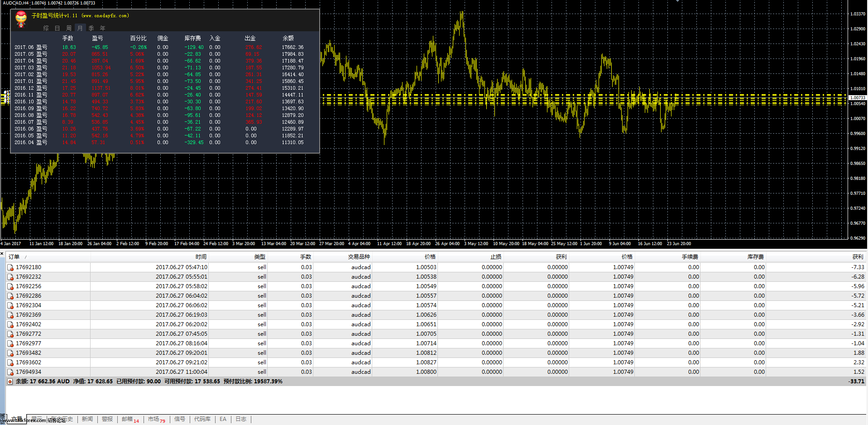
Task: Open the 代码库 terminal tab
Action: pyautogui.click(x=202, y=419)
